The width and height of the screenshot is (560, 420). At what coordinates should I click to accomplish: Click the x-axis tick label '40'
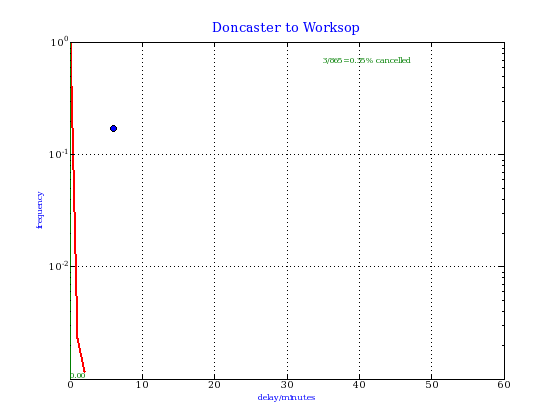point(359,385)
